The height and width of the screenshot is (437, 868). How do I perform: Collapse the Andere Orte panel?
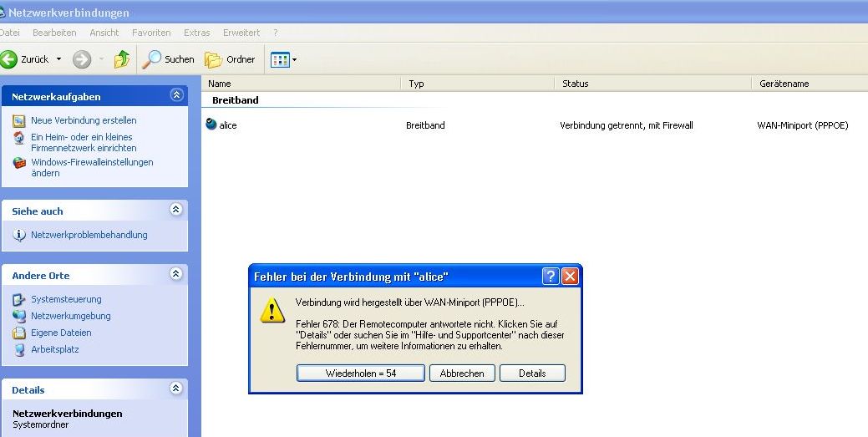click(175, 274)
